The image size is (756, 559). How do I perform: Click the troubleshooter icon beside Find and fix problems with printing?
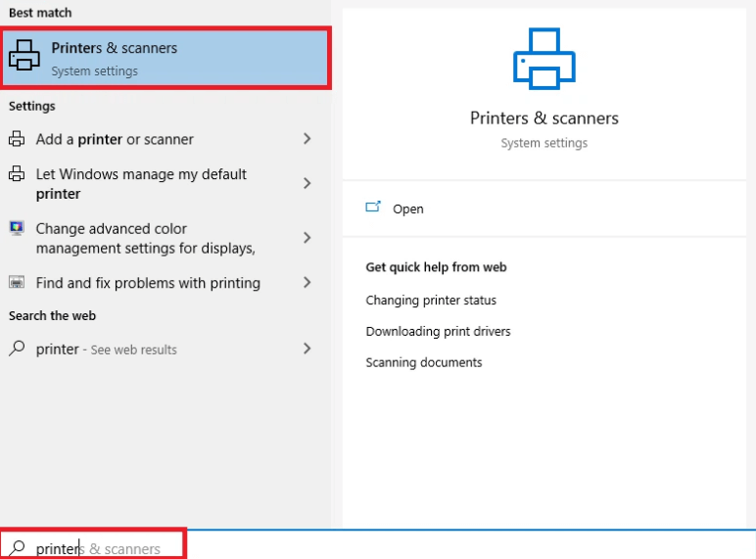pos(17,282)
